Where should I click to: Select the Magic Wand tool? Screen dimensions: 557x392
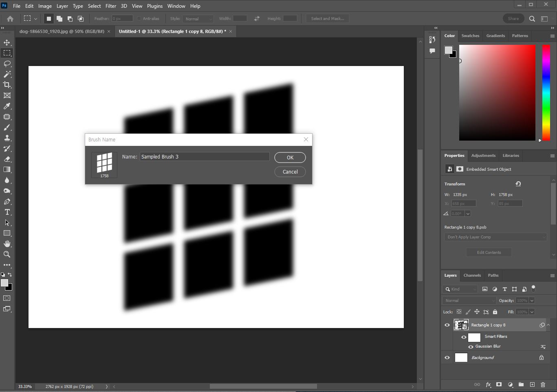coord(7,74)
